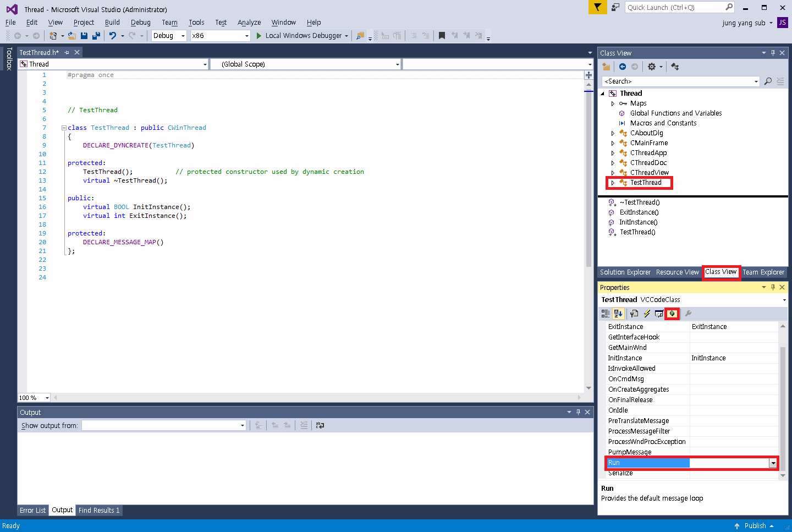792x532 pixels.
Task: Show Overrides with green cube icon
Action: click(672, 314)
